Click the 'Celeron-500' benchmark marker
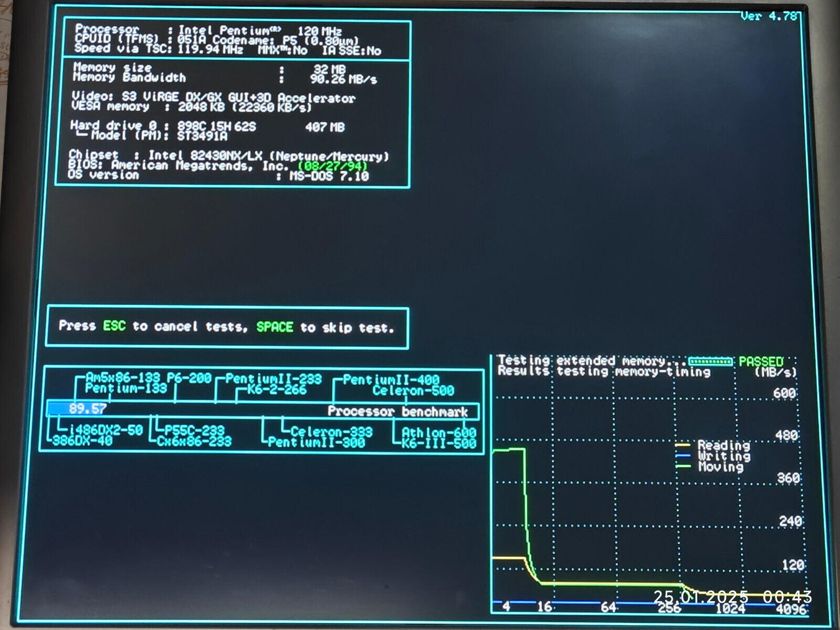 click(x=414, y=391)
